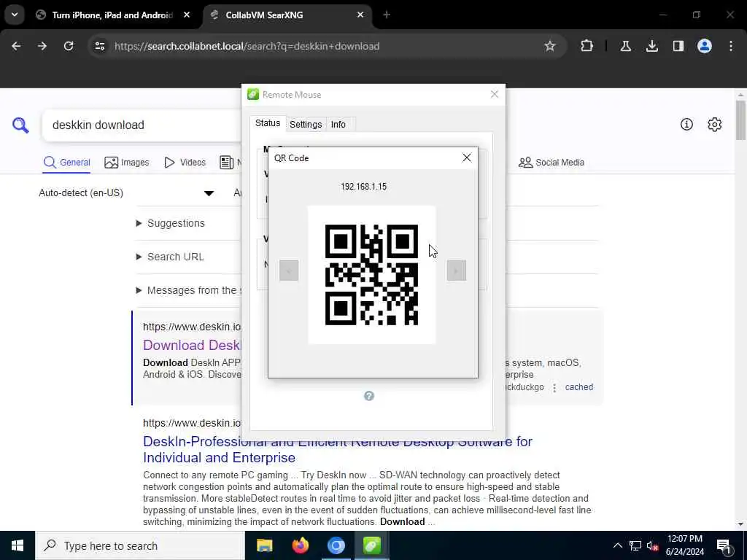Show next QR code with right arrow
Viewport: 747px width, 560px height.
pos(457,271)
